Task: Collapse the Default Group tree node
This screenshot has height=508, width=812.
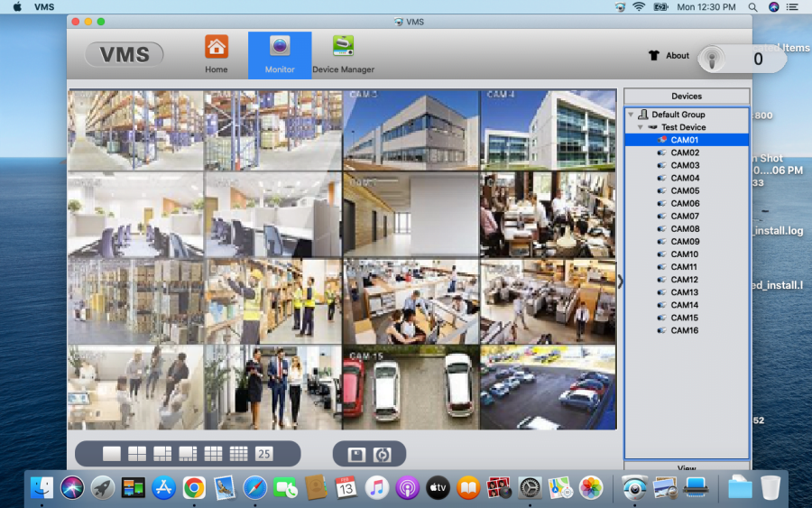Action: point(631,115)
